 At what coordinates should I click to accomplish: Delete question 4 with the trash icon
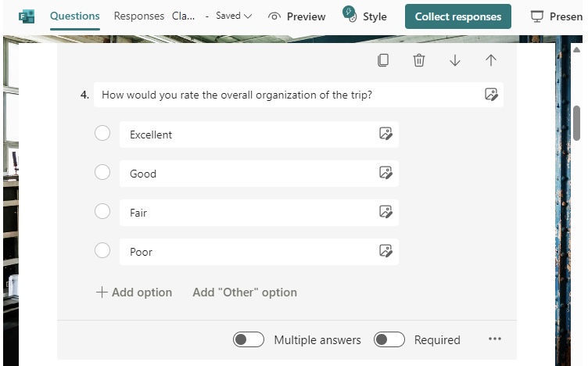point(419,60)
